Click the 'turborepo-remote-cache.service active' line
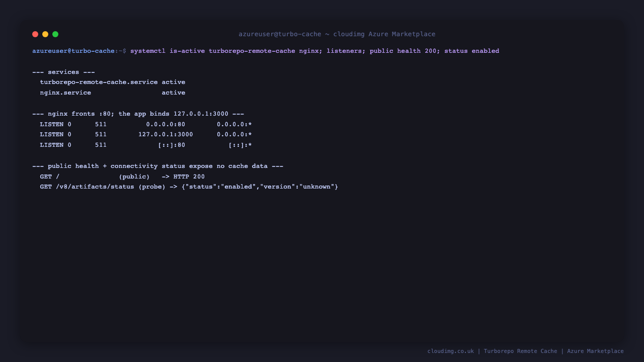Image resolution: width=644 pixels, height=362 pixels. coord(113,82)
